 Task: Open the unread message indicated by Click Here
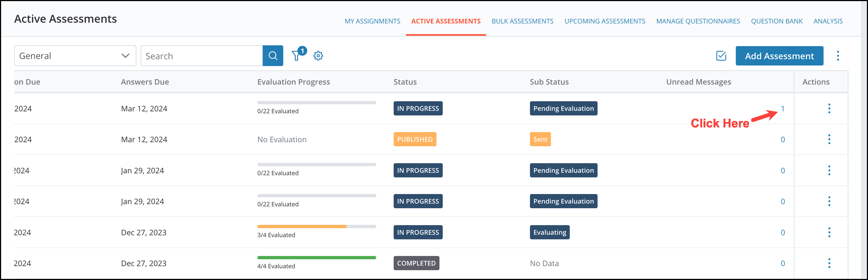click(782, 108)
